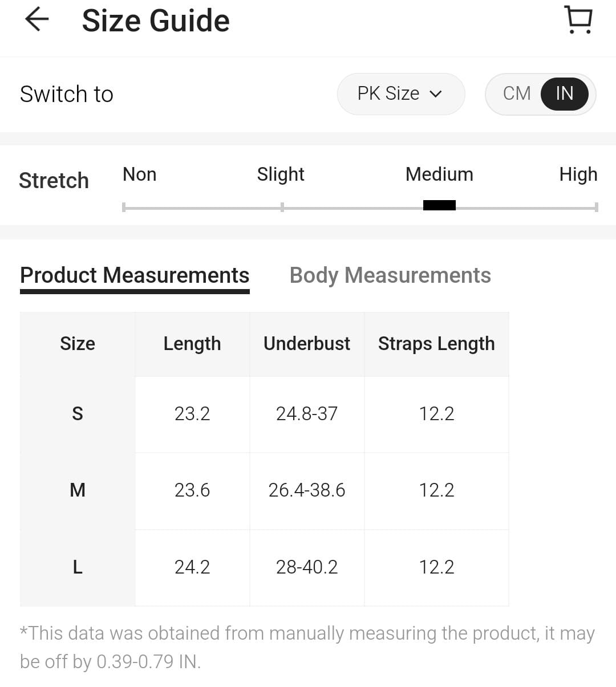Go back using the arrow icon
The height and width of the screenshot is (687, 616).
coord(37,19)
